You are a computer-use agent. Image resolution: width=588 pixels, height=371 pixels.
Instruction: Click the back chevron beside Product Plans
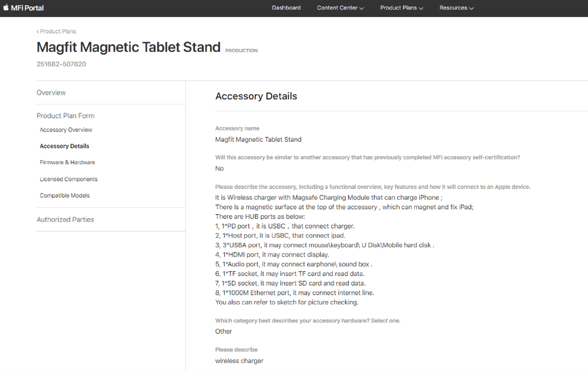point(38,31)
